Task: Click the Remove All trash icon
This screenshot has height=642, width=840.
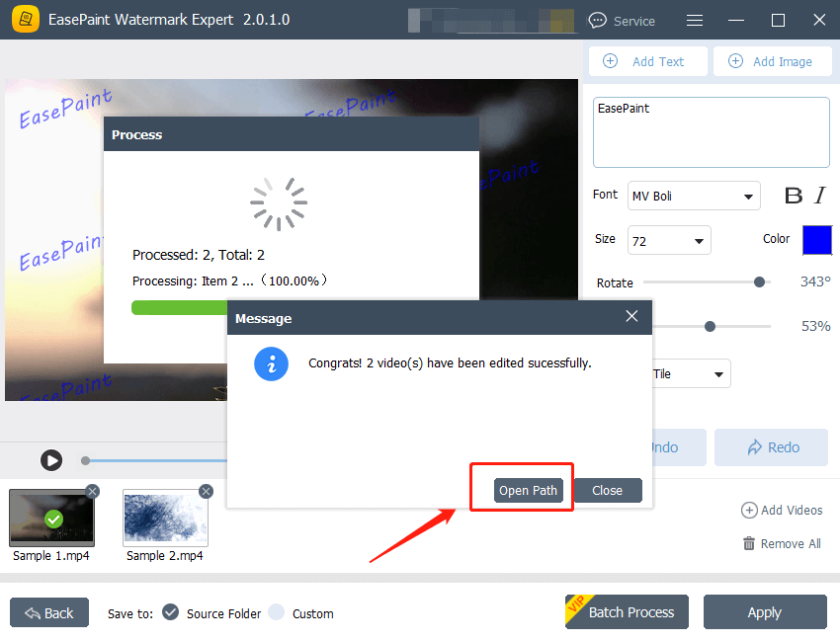Action: pos(751,543)
